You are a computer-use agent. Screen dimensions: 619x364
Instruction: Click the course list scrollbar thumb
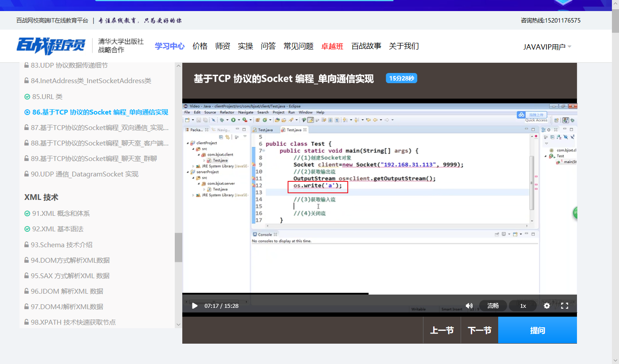(178, 247)
